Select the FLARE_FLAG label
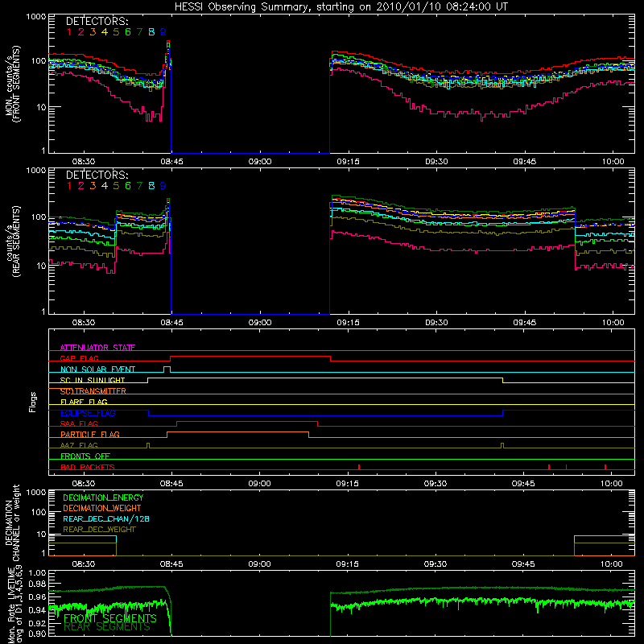This screenshot has height=644, width=644. pyautogui.click(x=84, y=402)
